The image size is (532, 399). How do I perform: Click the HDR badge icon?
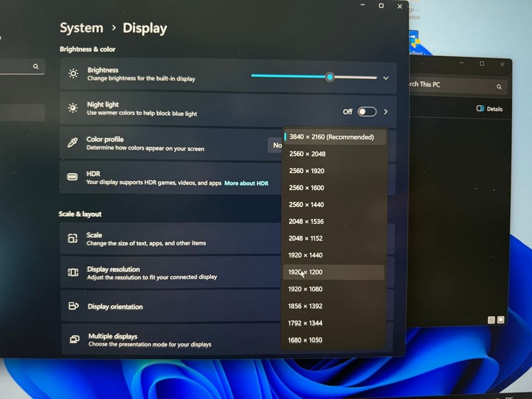click(72, 177)
